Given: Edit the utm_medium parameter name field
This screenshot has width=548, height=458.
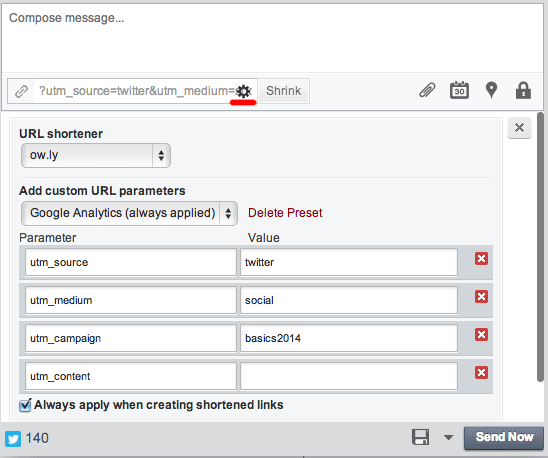Looking at the screenshot, I should (131, 300).
